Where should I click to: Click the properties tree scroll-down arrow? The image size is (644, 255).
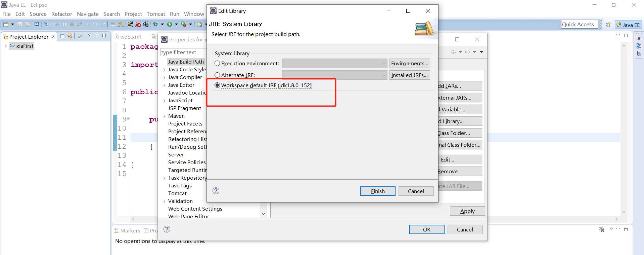(263, 214)
